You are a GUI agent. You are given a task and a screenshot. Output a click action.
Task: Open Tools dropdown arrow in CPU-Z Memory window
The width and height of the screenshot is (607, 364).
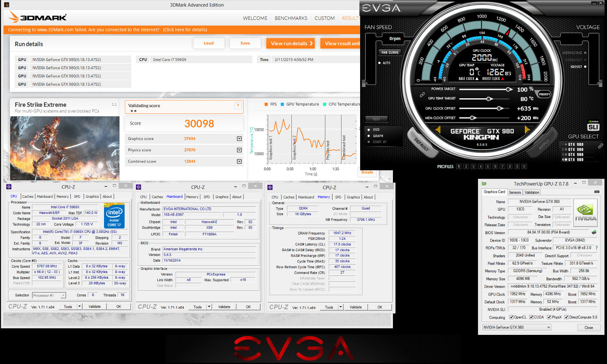point(341,307)
